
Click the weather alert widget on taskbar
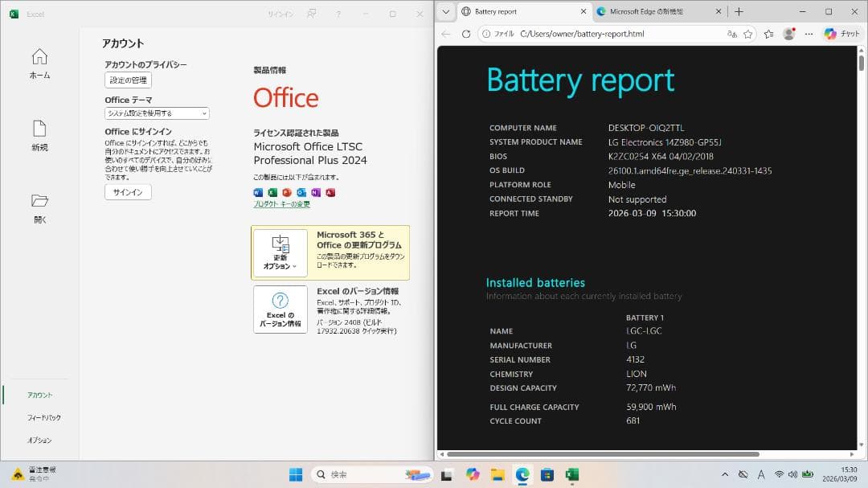point(35,474)
